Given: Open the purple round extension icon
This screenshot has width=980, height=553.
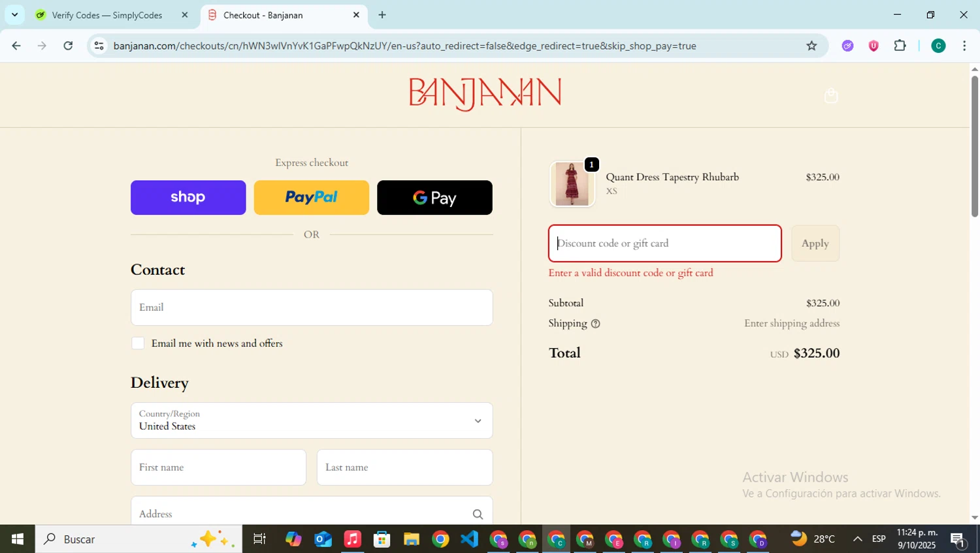Looking at the screenshot, I should (x=847, y=46).
